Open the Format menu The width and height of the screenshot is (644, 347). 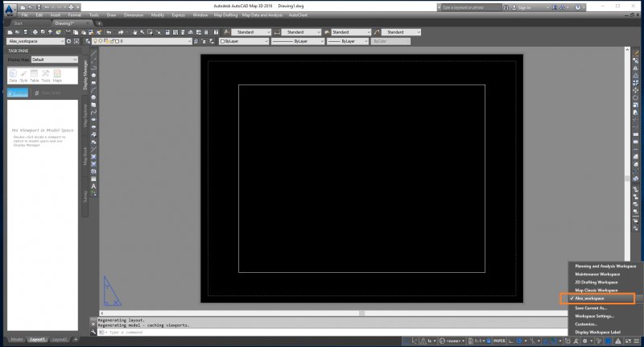tap(74, 15)
